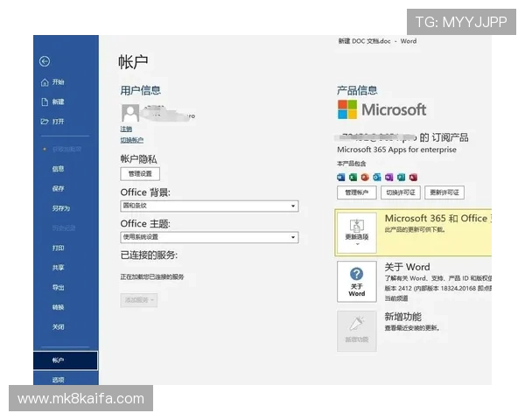Click the 更新许可证 button
The width and height of the screenshot is (525, 420).
[444, 192]
